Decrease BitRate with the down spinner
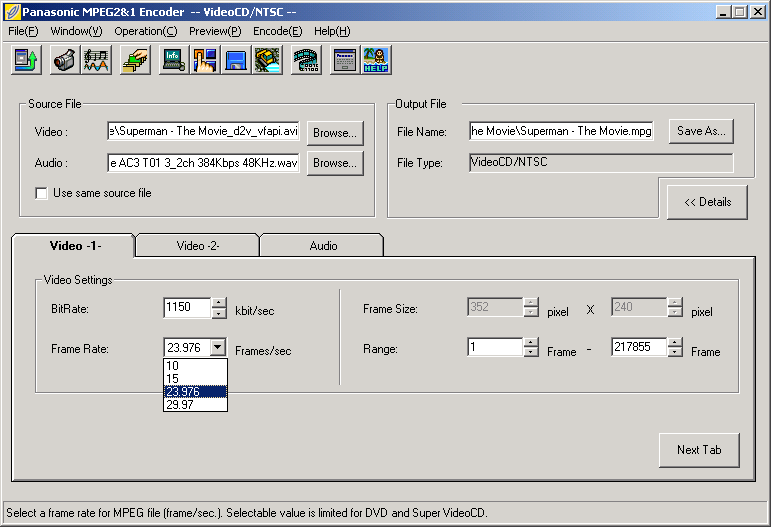 click(219, 313)
